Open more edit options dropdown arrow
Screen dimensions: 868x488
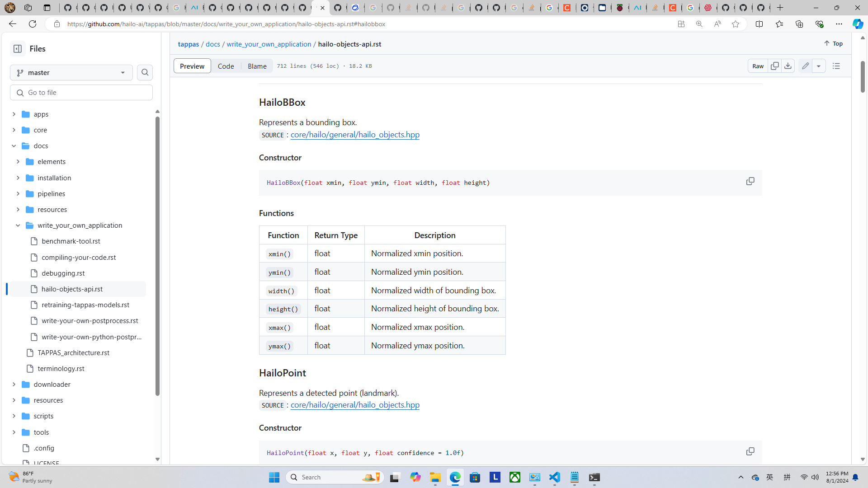(819, 66)
